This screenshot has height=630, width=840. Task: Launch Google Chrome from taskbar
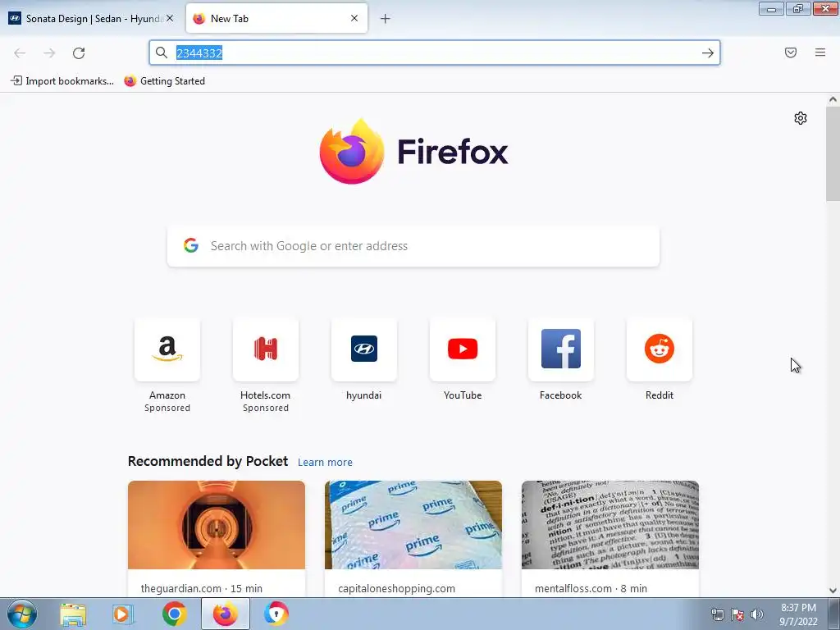(x=174, y=614)
